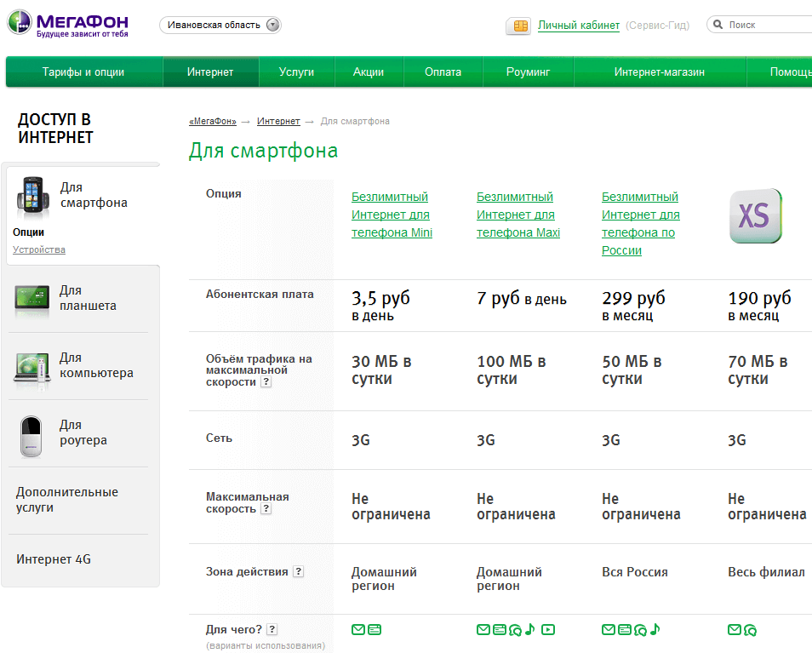Screen dimensions: 812x653
Task: Open Интернет 4G sidebar item
Action: (x=54, y=559)
